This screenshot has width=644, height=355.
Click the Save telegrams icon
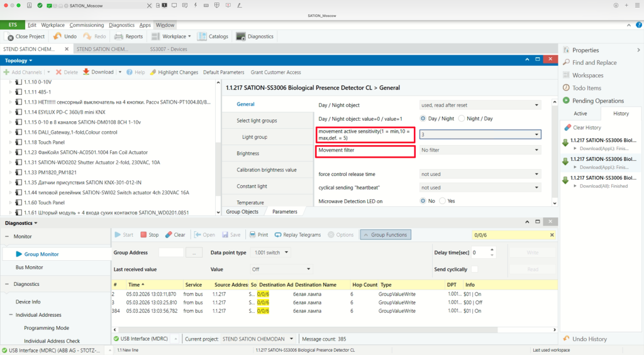coord(225,235)
